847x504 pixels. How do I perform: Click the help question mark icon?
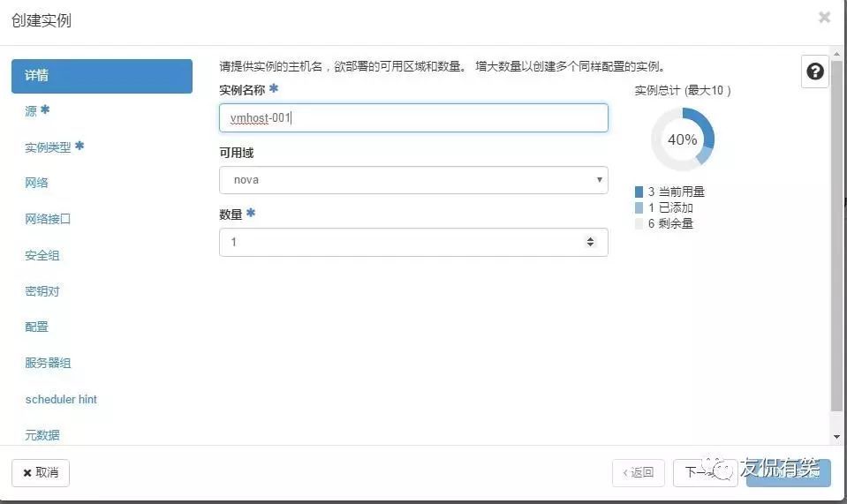(814, 71)
